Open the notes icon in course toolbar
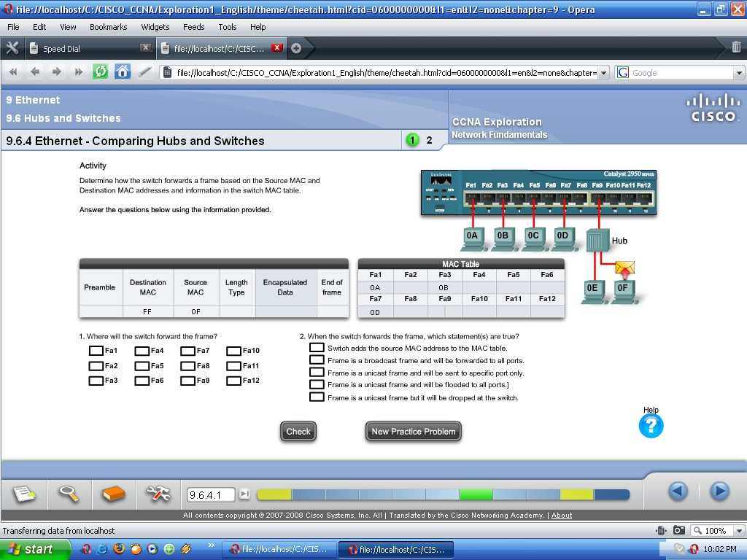The image size is (747, 560). click(x=24, y=494)
